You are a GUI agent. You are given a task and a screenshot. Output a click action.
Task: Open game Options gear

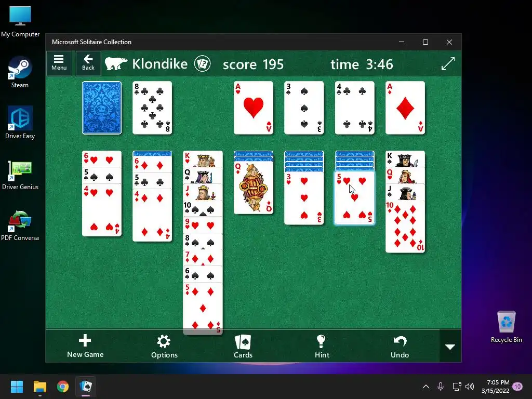click(x=164, y=346)
